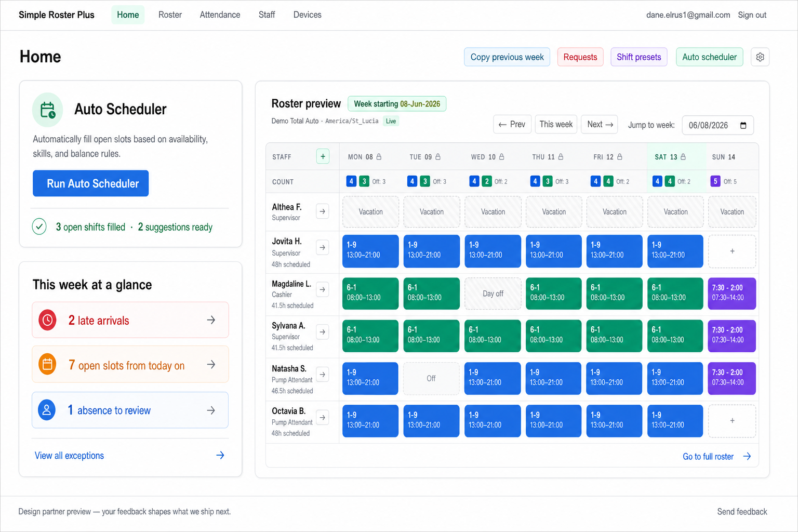Click Althea F. Vacation cell on Monday
The width and height of the screenshot is (798, 532).
click(370, 212)
